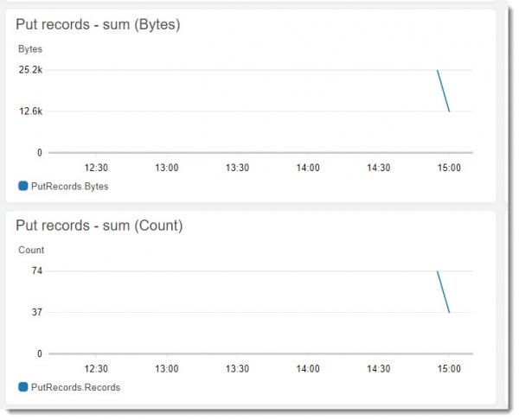This screenshot has width=519, height=420.
Task: Open the "Put records - sum (Count)" title
Action: (x=99, y=226)
